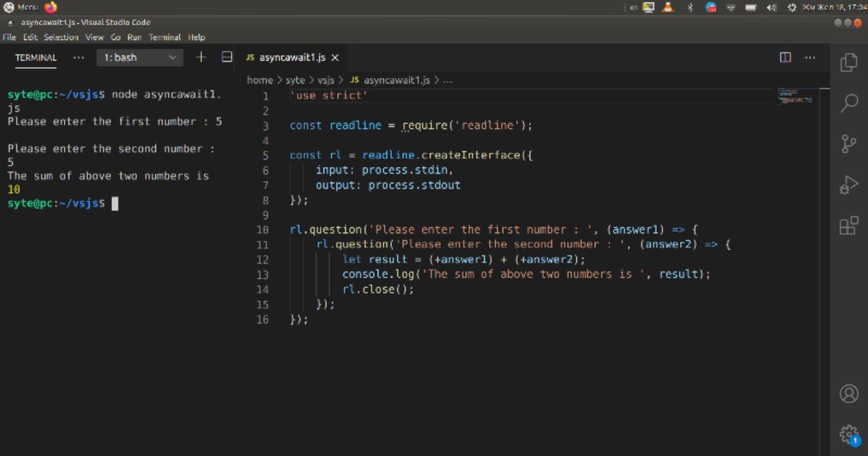
Task: Open terminal panel more actions ellipsis
Action: coord(79,58)
